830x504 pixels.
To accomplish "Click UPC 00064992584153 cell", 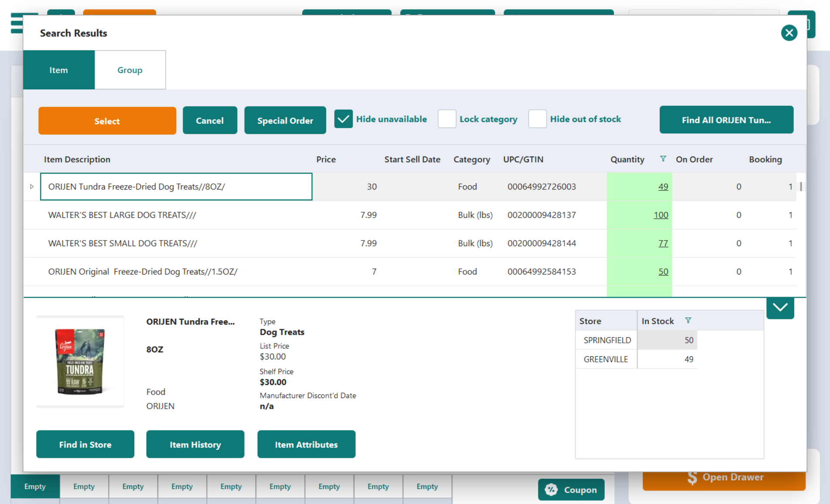I will pyautogui.click(x=541, y=271).
